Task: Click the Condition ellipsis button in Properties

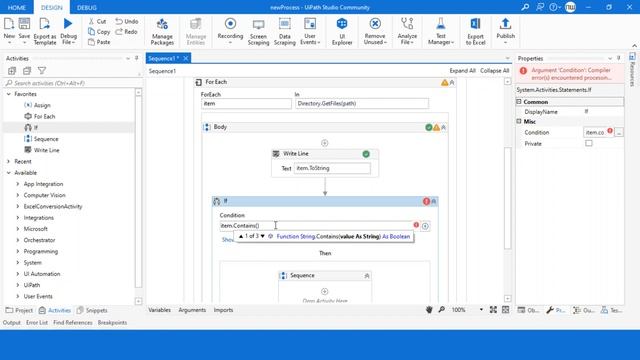Action: 619,132
